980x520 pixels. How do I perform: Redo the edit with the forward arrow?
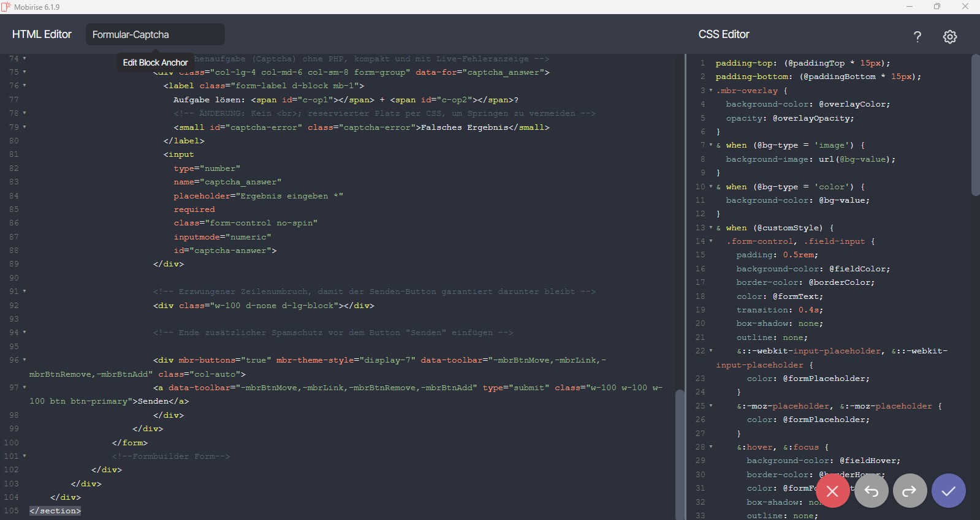click(x=910, y=491)
